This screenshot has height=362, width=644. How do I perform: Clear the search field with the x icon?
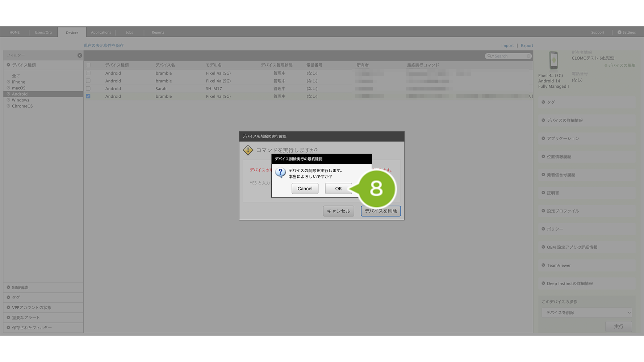(x=528, y=56)
